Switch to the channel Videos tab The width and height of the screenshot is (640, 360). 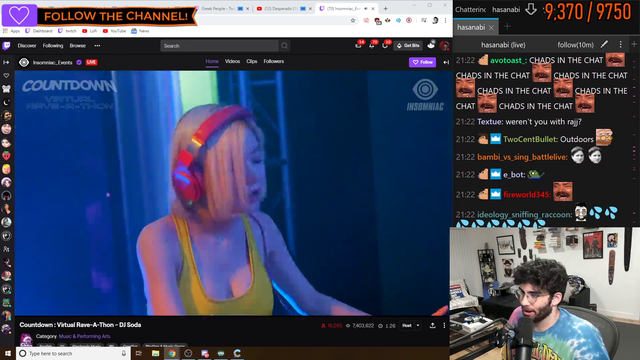coord(232,61)
